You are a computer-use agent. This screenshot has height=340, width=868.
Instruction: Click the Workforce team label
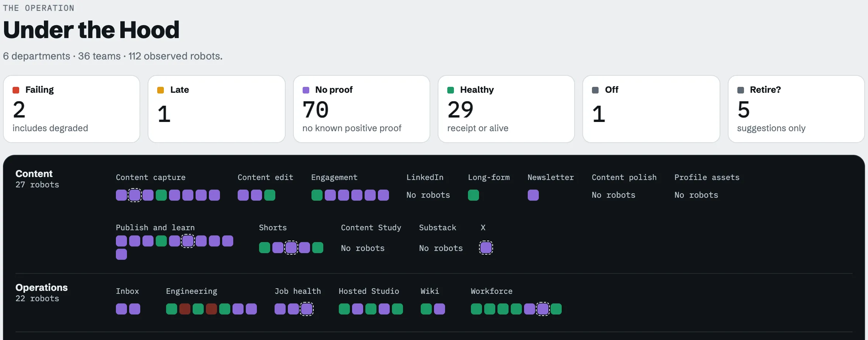coord(492,291)
